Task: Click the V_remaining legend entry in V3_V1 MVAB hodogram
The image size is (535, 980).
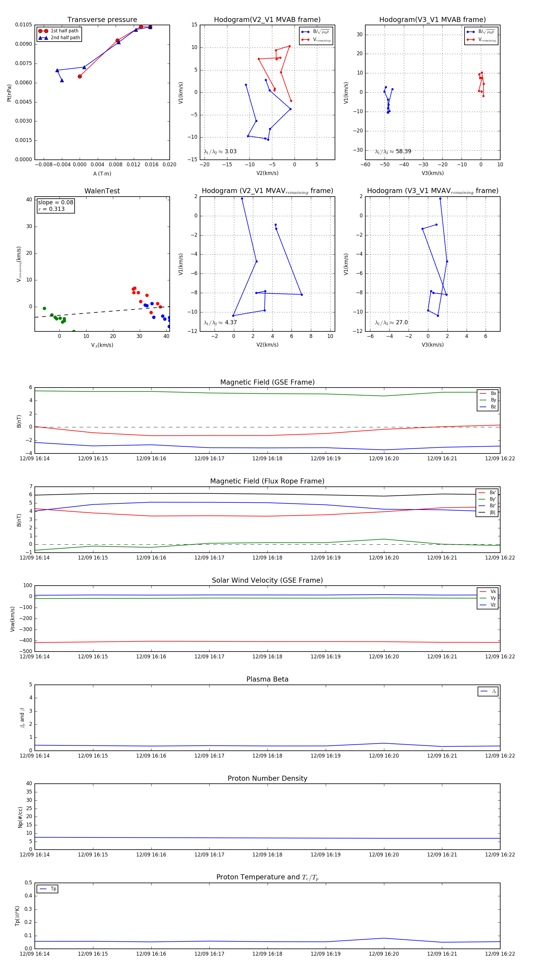Action: 481,39
